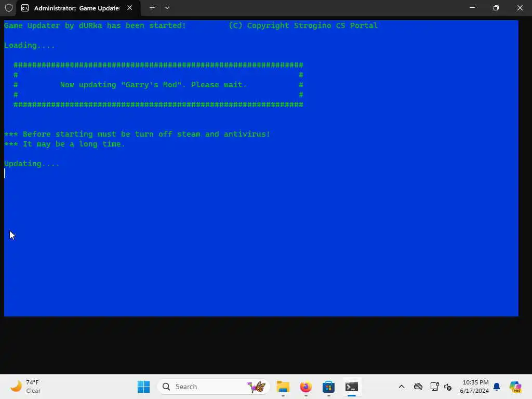The width and height of the screenshot is (532, 399).
Task: Open a new terminal tab with plus button
Action: [x=152, y=8]
